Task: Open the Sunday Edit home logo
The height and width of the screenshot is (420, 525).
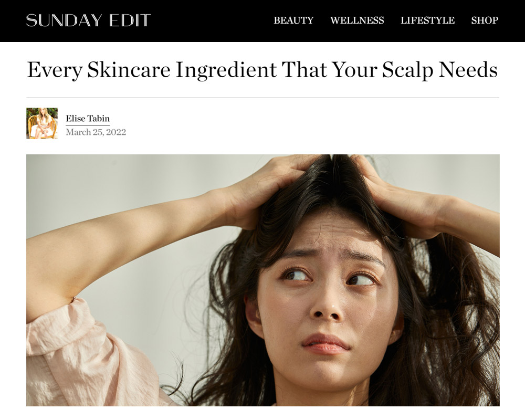Action: (88, 20)
